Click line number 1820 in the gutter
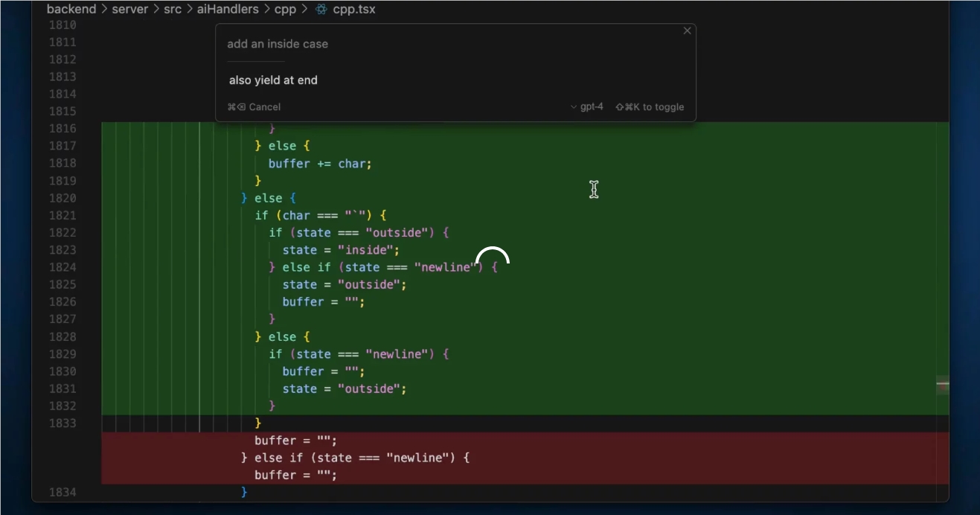980x515 pixels. click(63, 198)
